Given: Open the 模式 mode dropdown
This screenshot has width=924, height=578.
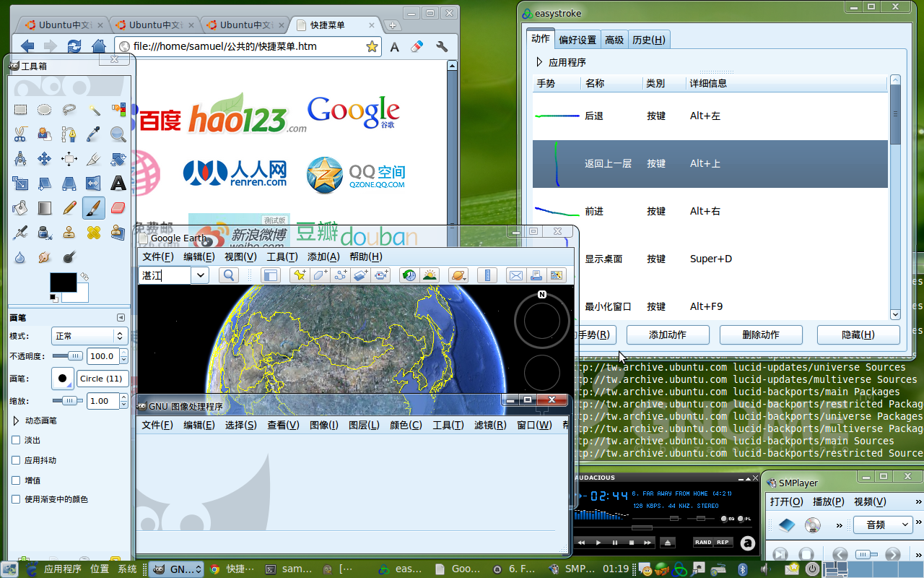Looking at the screenshot, I should tap(90, 336).
